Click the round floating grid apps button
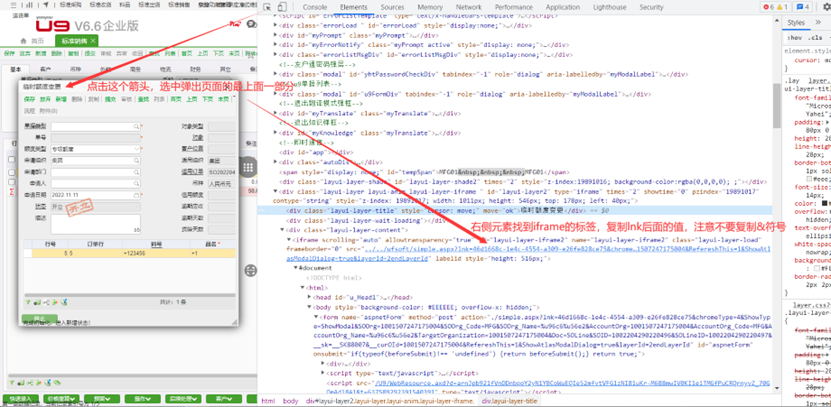The width and height of the screenshot is (831, 407). 250,168
